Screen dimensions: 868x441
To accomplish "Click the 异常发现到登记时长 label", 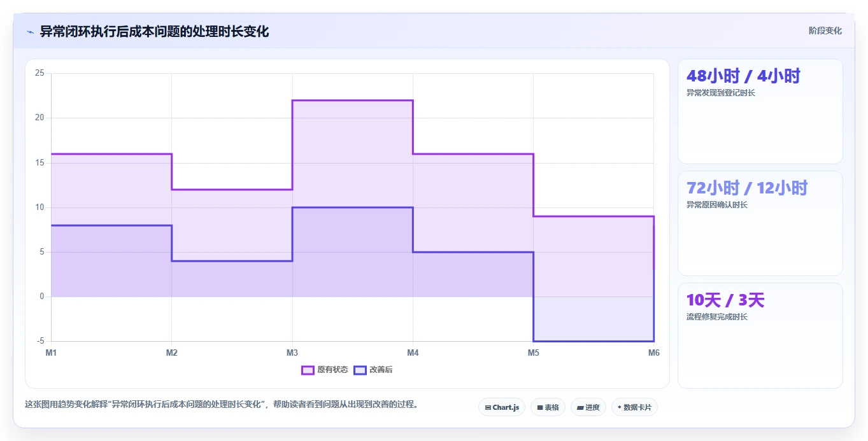I will point(721,93).
